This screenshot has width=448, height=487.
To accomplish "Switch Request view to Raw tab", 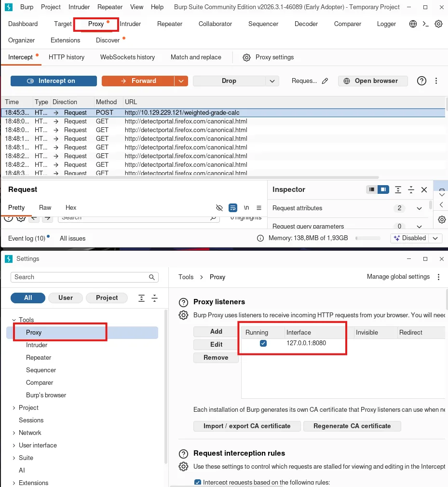I will tap(45, 207).
